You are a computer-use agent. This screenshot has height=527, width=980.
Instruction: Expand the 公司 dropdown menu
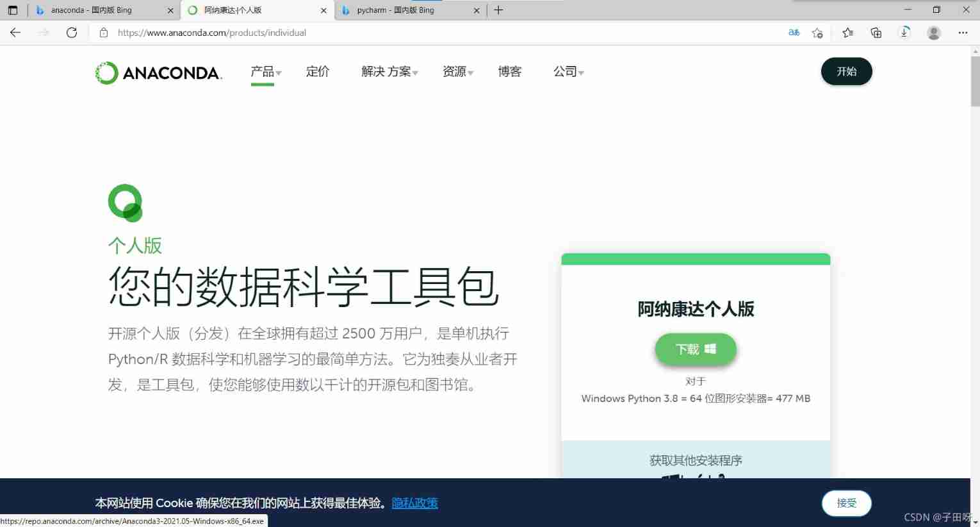point(569,72)
